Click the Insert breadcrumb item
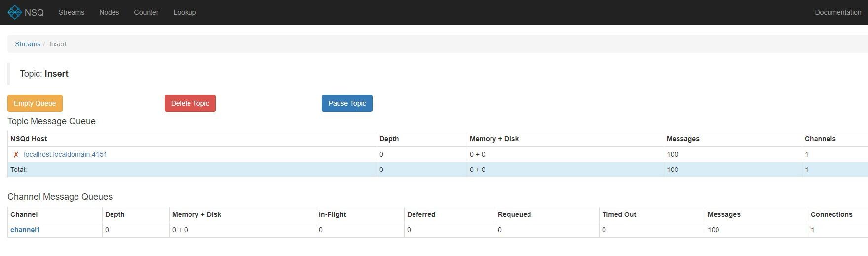Viewport: 868px width, 256px height. [x=58, y=44]
